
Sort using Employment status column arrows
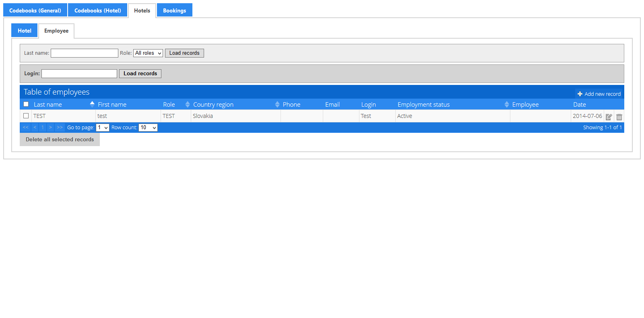(507, 104)
